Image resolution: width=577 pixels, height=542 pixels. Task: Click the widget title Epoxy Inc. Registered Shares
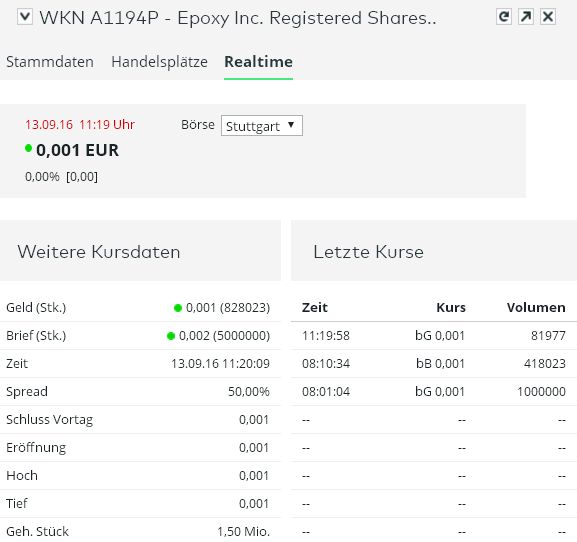tap(307, 18)
